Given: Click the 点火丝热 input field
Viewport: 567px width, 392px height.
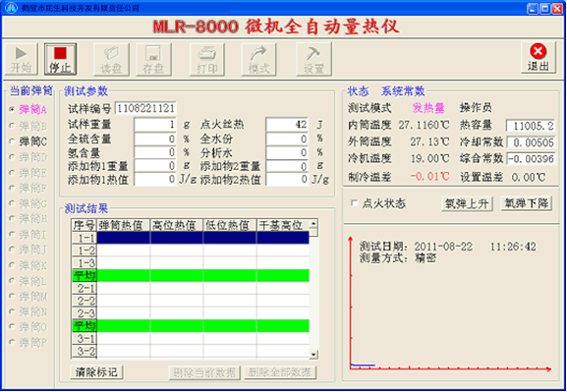Looking at the screenshot, I should (x=287, y=125).
